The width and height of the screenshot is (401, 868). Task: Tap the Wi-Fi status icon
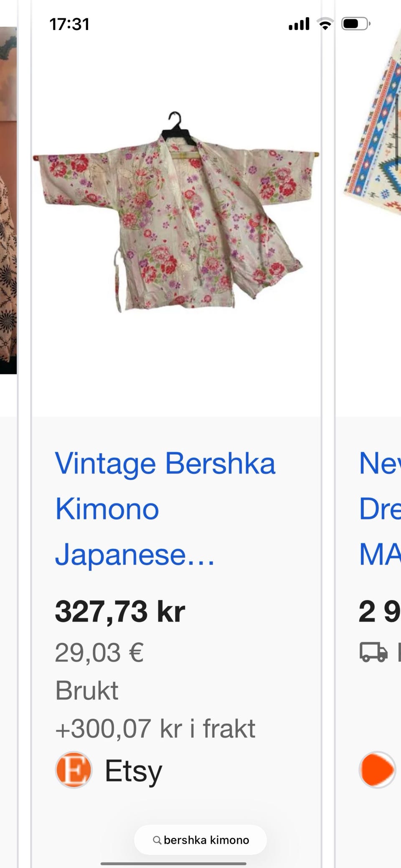click(x=325, y=24)
